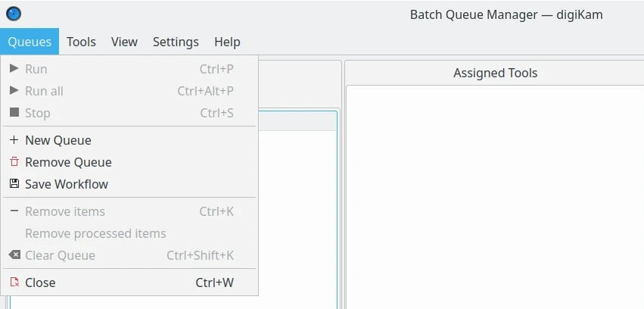Click the plus icon beside New Queue

pyautogui.click(x=14, y=140)
